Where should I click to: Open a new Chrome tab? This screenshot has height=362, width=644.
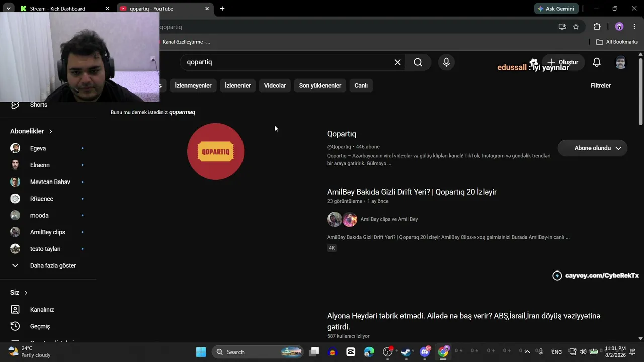click(x=222, y=9)
